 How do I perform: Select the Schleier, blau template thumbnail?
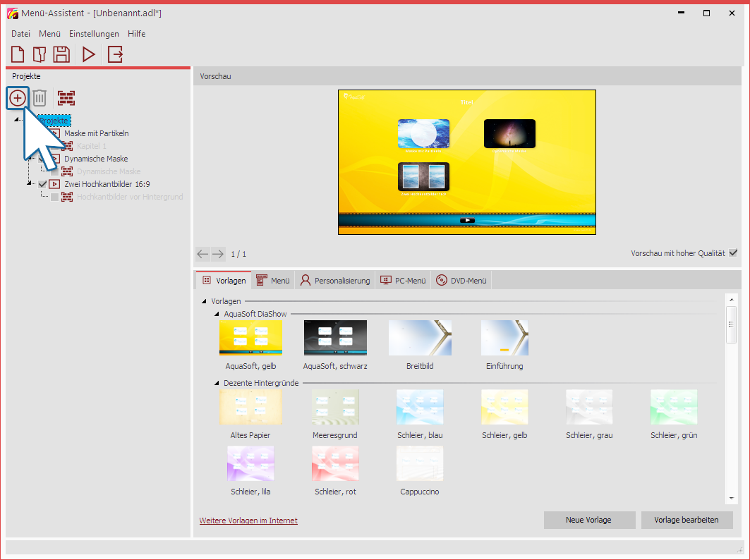(420, 406)
